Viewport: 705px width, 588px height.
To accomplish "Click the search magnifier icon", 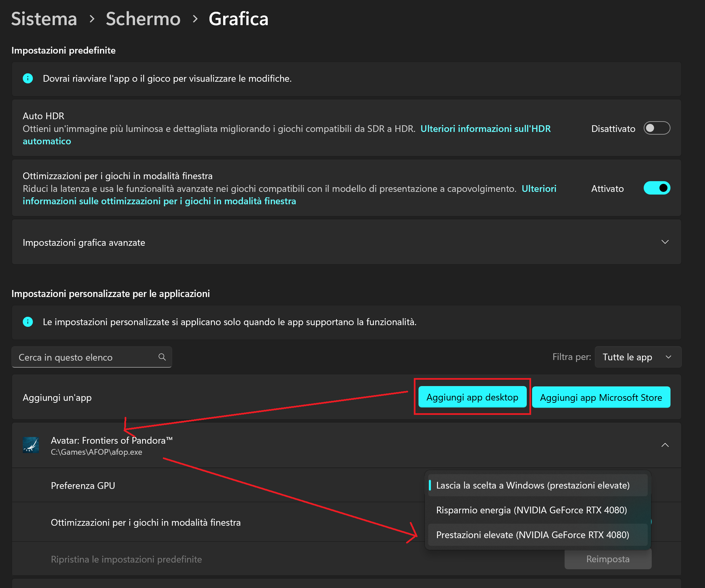I will (x=162, y=357).
